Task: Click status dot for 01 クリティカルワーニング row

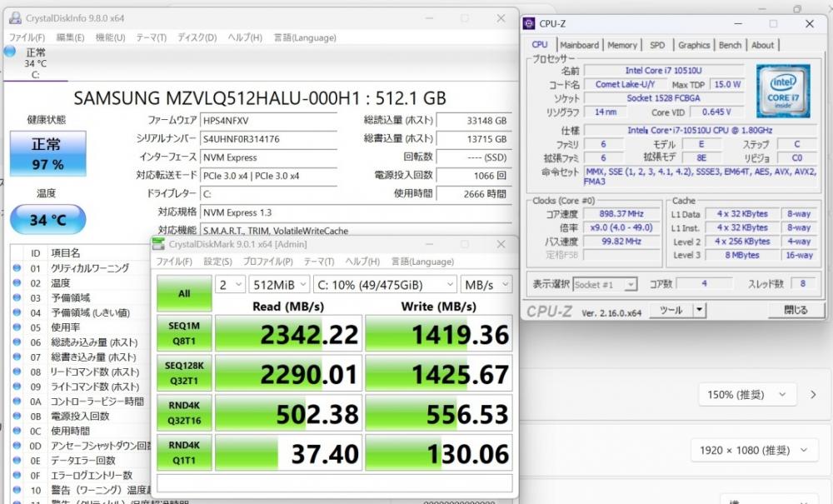Action: (x=17, y=268)
